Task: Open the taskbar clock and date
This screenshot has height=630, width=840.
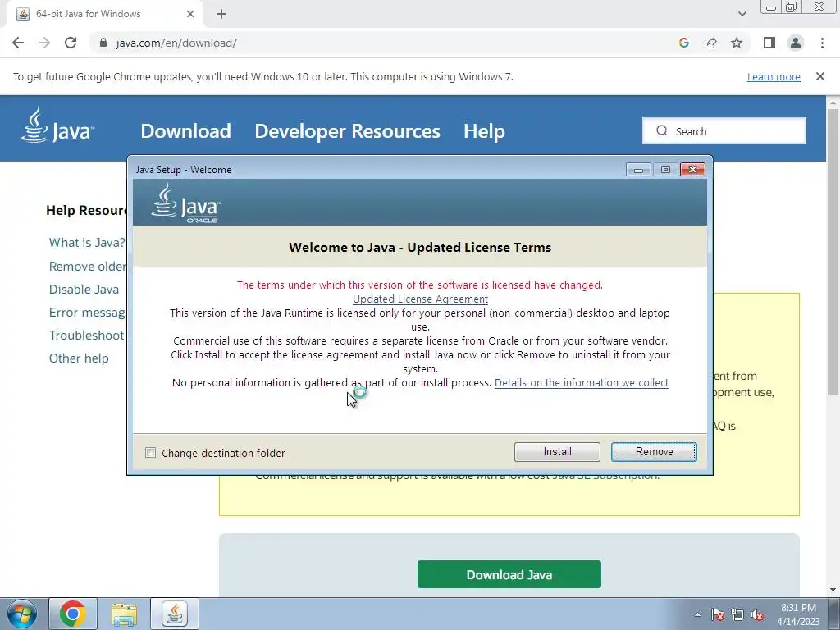Action: pos(798,614)
